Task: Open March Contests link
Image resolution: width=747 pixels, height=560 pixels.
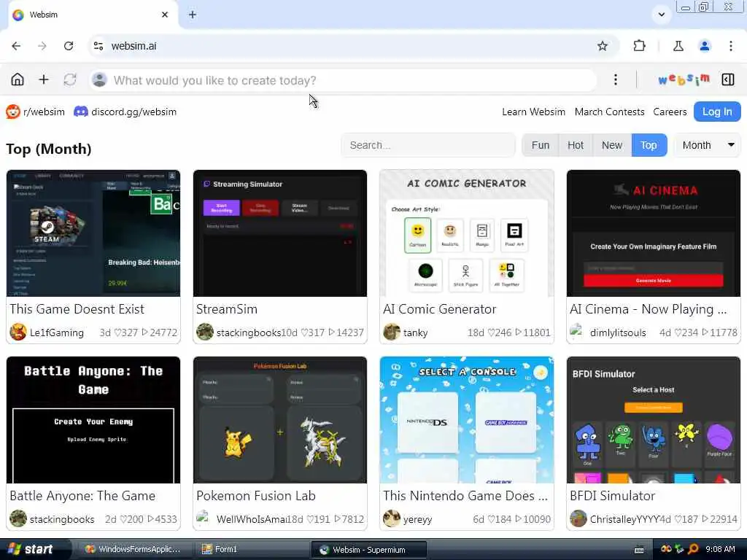Action: (x=609, y=112)
